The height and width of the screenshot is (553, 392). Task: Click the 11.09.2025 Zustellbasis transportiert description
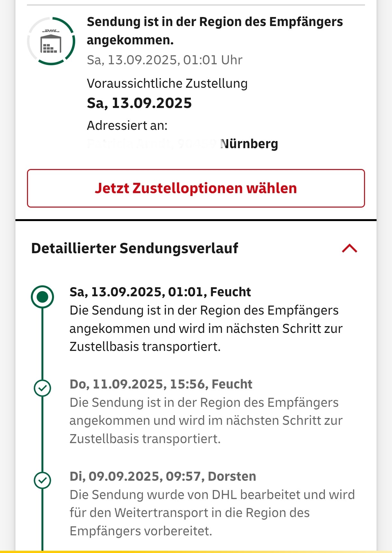(x=206, y=421)
